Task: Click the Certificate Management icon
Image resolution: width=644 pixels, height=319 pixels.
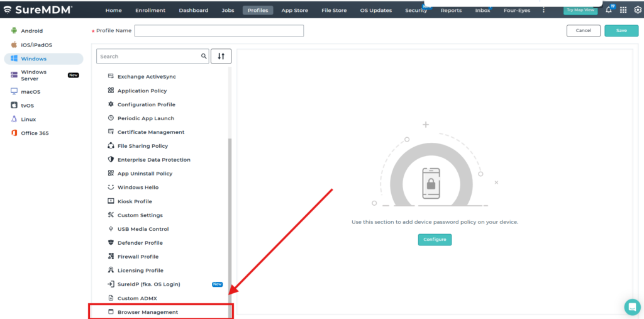Action: coord(111,132)
